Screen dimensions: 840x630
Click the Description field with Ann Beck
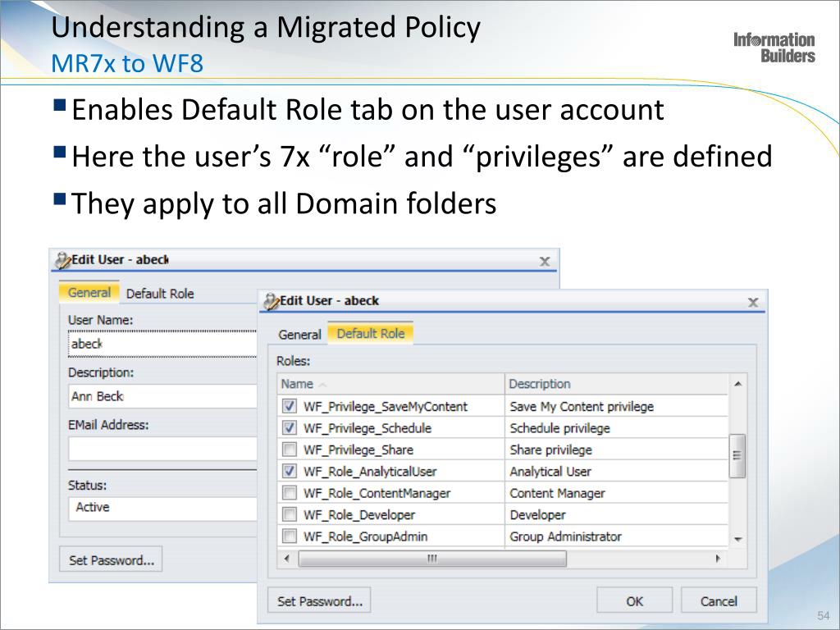[163, 396]
